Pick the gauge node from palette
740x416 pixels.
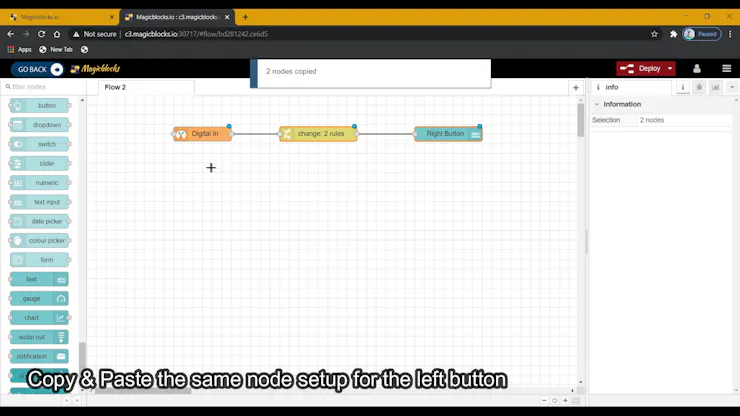tap(39, 299)
